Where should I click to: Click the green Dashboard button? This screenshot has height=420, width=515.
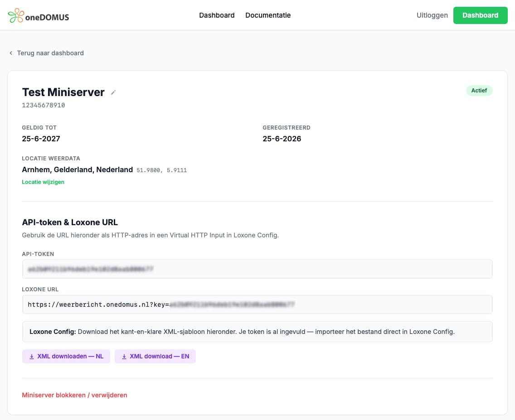(480, 15)
